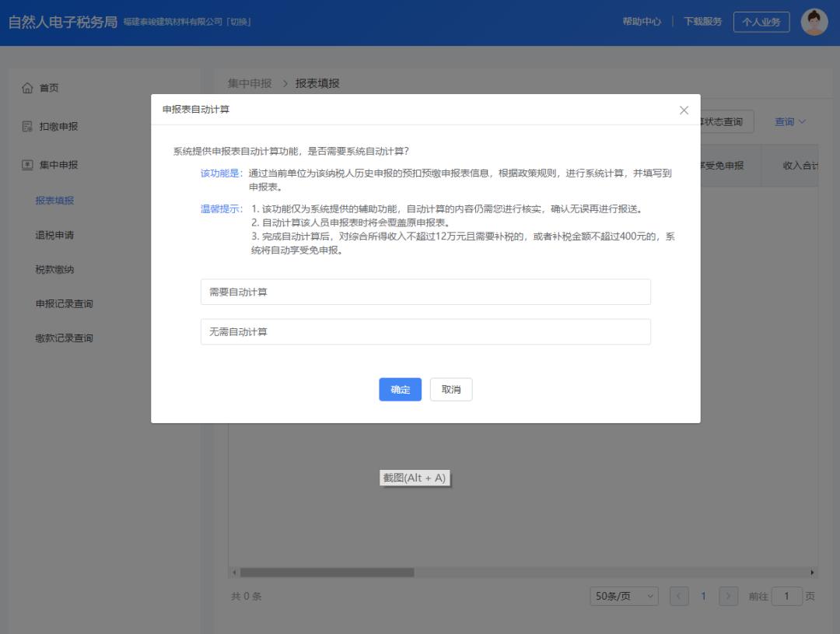Click the previous page arrow

679,595
